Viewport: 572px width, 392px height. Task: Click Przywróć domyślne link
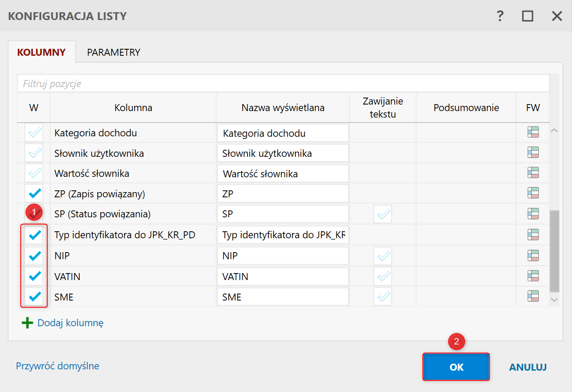tap(58, 366)
